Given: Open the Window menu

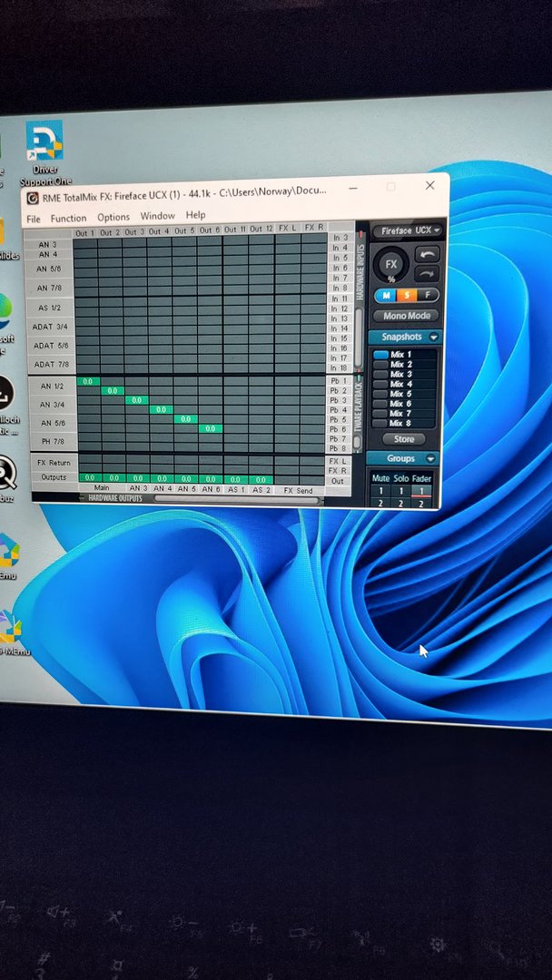Looking at the screenshot, I should click(x=158, y=216).
